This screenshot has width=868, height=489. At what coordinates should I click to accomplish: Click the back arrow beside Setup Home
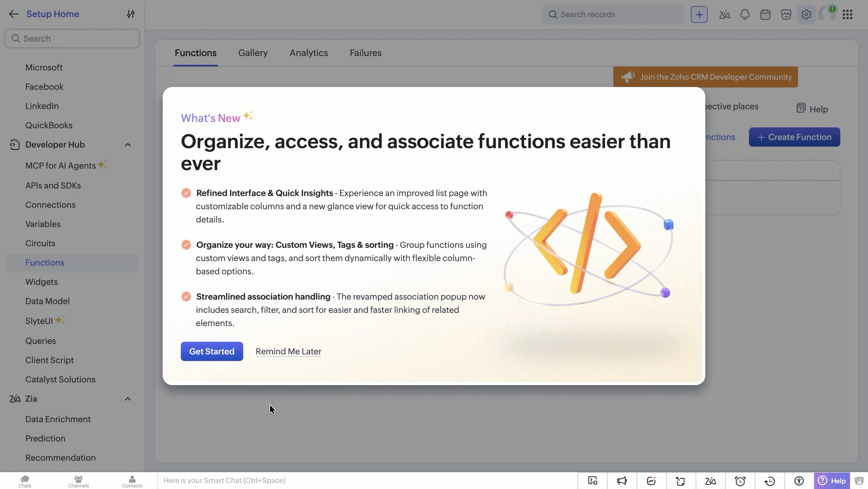point(14,14)
